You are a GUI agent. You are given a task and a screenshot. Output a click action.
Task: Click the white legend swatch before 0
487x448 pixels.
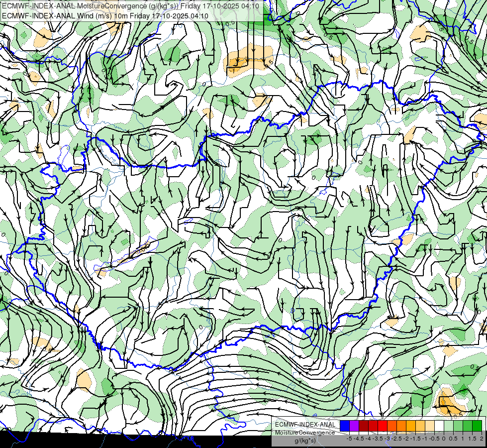[439, 426]
